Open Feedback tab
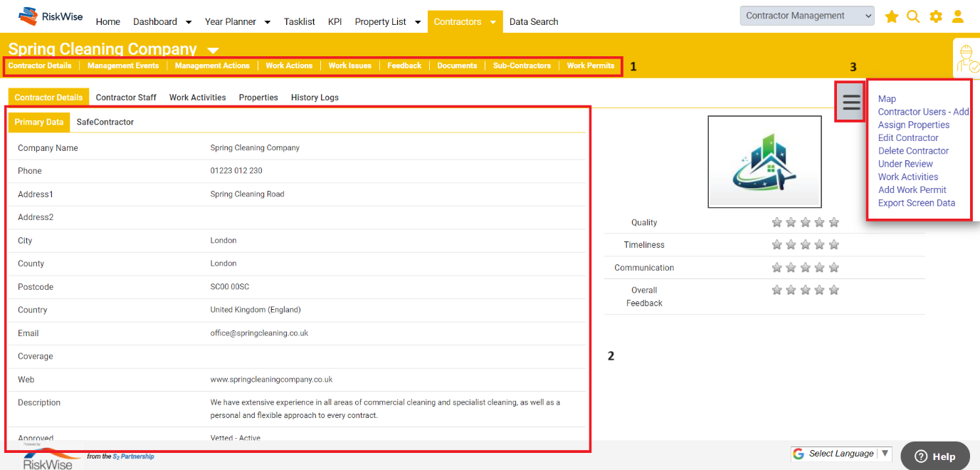Image resolution: width=980 pixels, height=470 pixels. point(404,66)
